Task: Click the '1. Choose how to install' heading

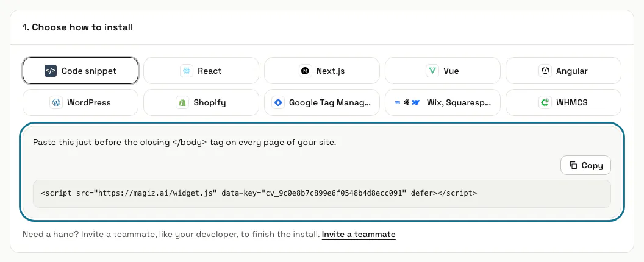Action: click(x=77, y=27)
